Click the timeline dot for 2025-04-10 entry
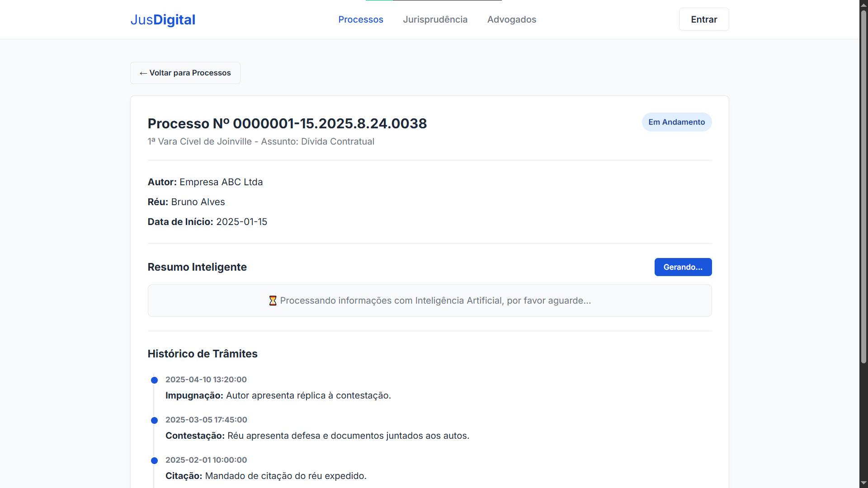Viewport: 868px width, 488px height. [x=154, y=380]
